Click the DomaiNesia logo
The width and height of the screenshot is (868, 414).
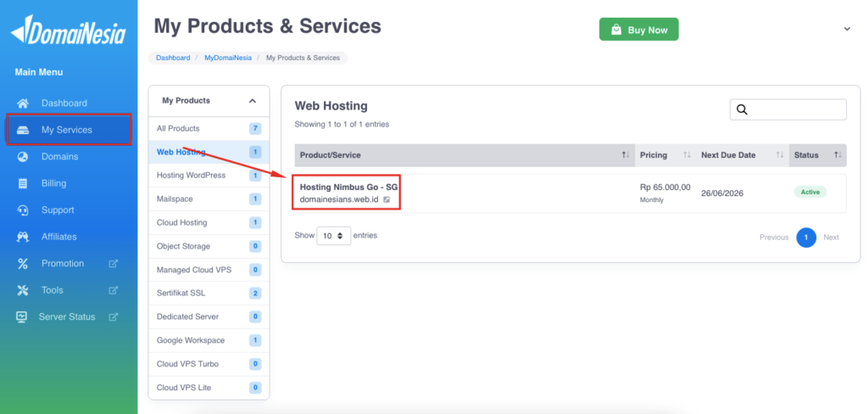coord(69,30)
